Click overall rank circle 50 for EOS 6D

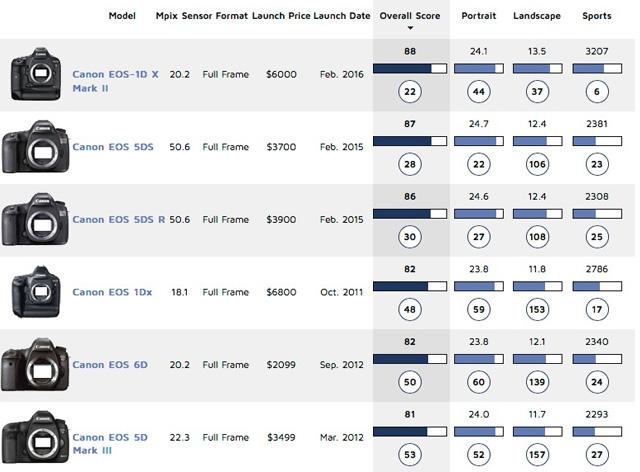tap(410, 382)
